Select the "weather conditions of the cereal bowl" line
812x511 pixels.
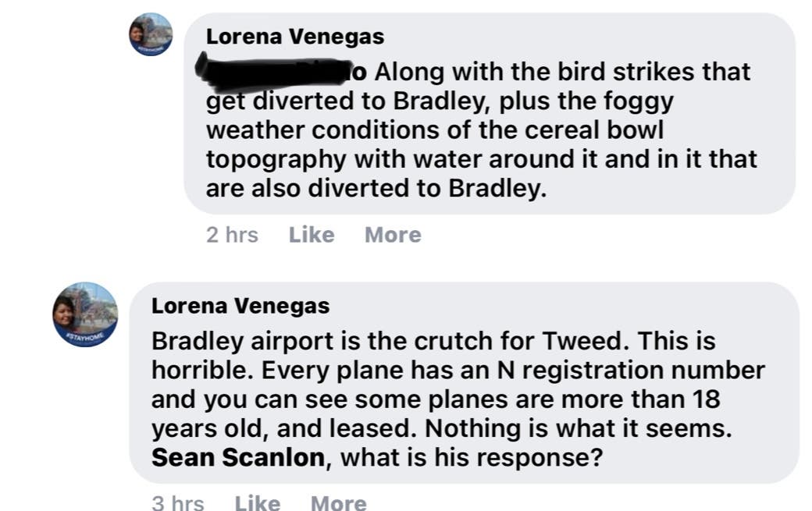[x=434, y=130]
